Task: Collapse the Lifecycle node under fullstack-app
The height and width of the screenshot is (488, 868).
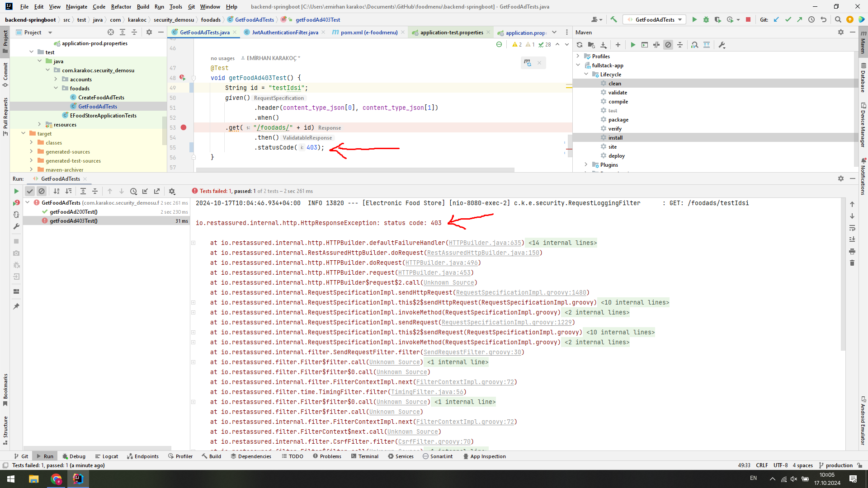Action: (x=586, y=74)
